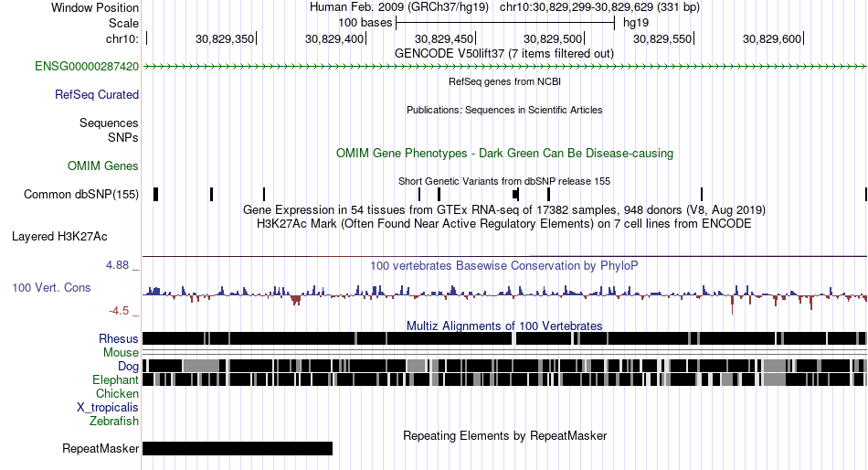Select the Dog alignment label
Screen dimensions: 868x470
tap(128, 367)
